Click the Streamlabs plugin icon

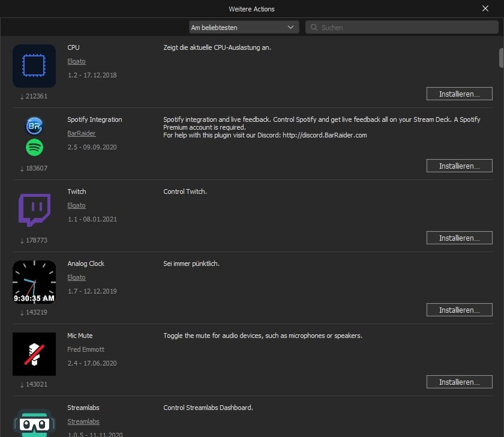pos(34,423)
